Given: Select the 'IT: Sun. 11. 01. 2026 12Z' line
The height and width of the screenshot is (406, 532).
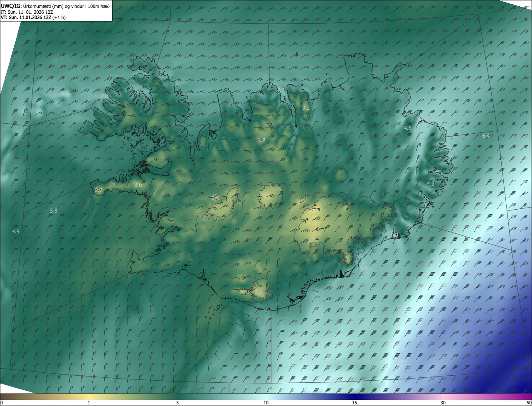Looking at the screenshot, I should 27,12.
